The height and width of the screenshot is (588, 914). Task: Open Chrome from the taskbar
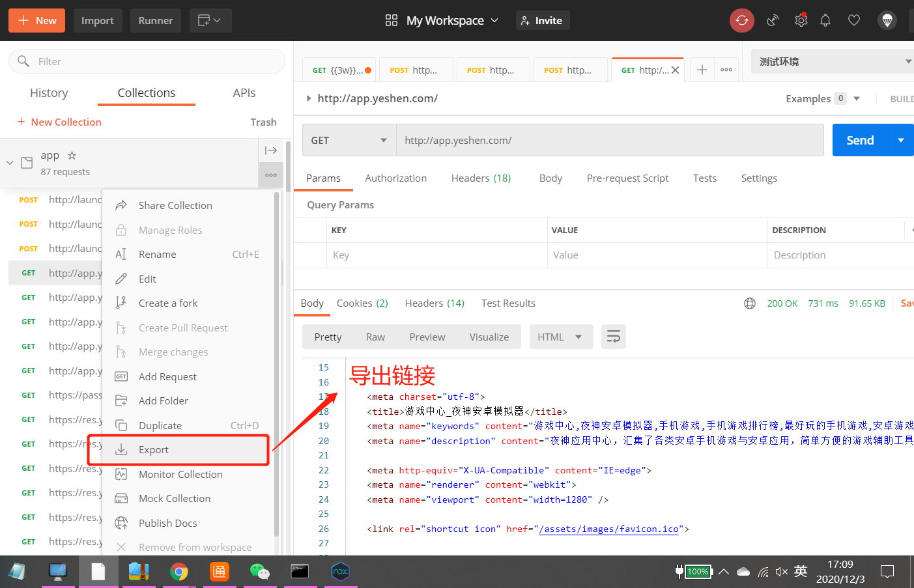pyautogui.click(x=179, y=572)
